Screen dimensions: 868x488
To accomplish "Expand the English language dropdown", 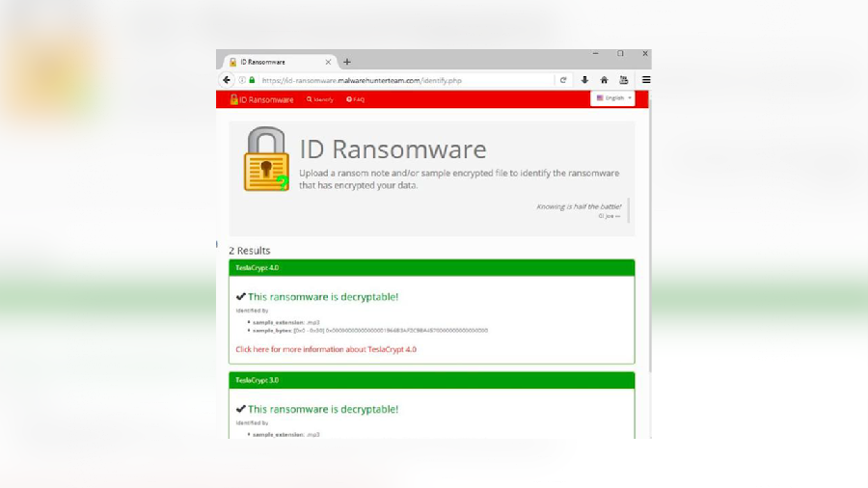I will (x=612, y=98).
